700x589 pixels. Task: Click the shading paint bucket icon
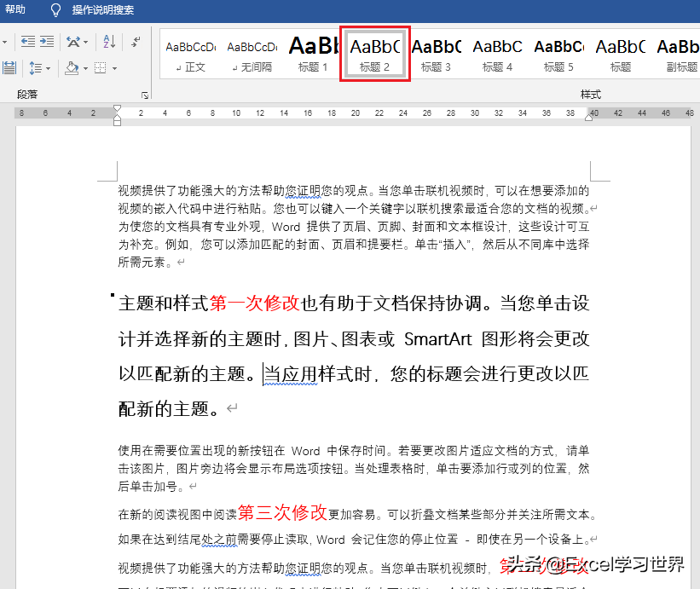[x=71, y=67]
